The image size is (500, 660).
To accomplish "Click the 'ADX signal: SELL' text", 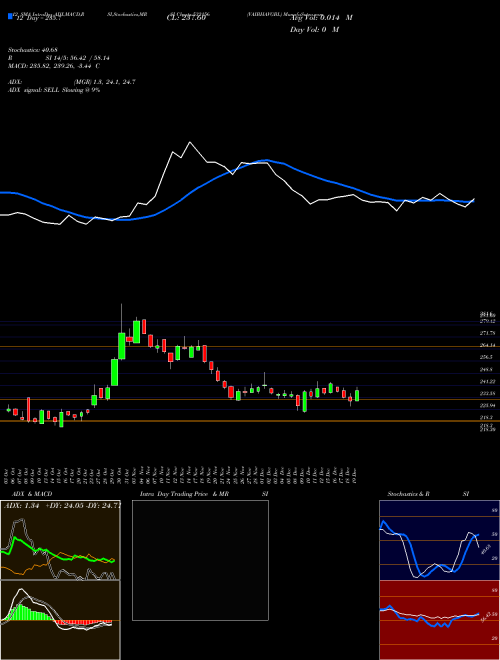I will pos(34,90).
